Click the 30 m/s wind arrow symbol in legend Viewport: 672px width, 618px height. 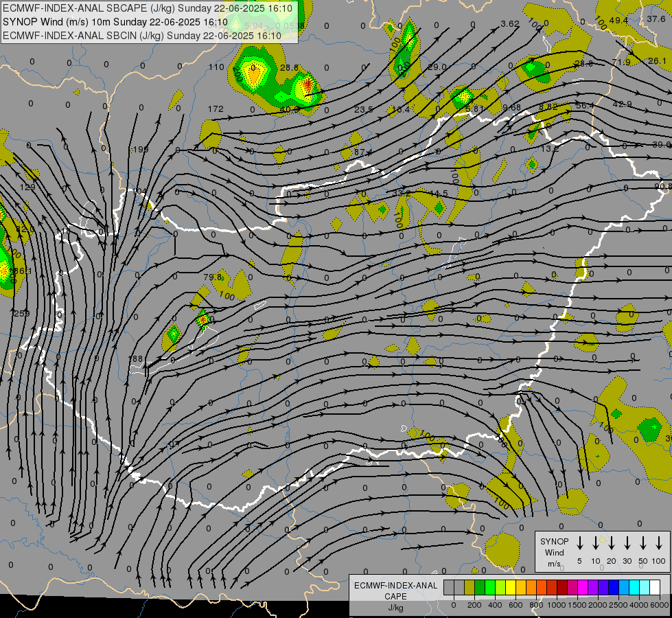coord(627,543)
